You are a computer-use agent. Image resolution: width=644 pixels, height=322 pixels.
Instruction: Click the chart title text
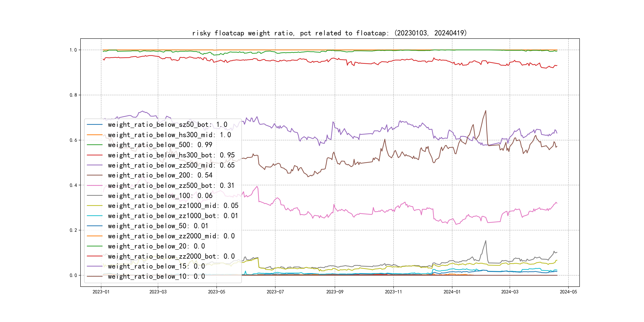click(329, 33)
